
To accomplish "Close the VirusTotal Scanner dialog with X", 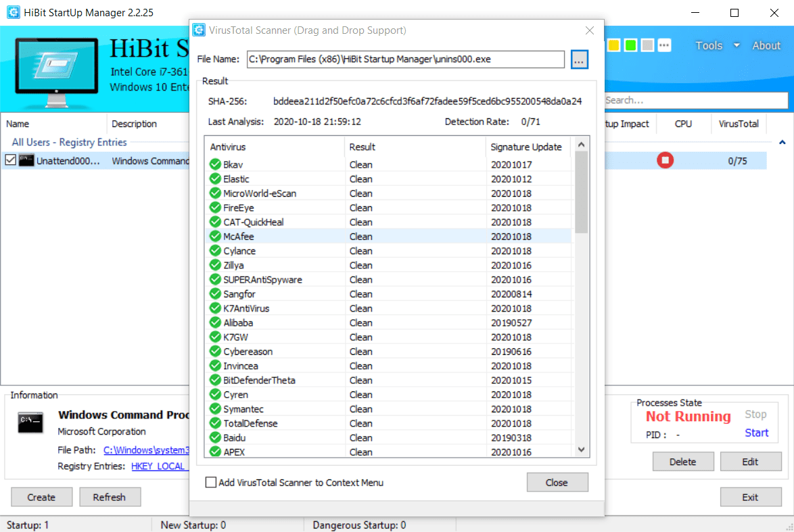I will coord(590,30).
